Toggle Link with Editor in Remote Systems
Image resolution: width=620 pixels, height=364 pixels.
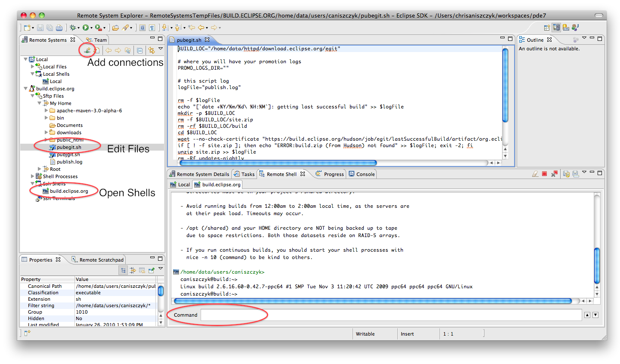(x=151, y=50)
